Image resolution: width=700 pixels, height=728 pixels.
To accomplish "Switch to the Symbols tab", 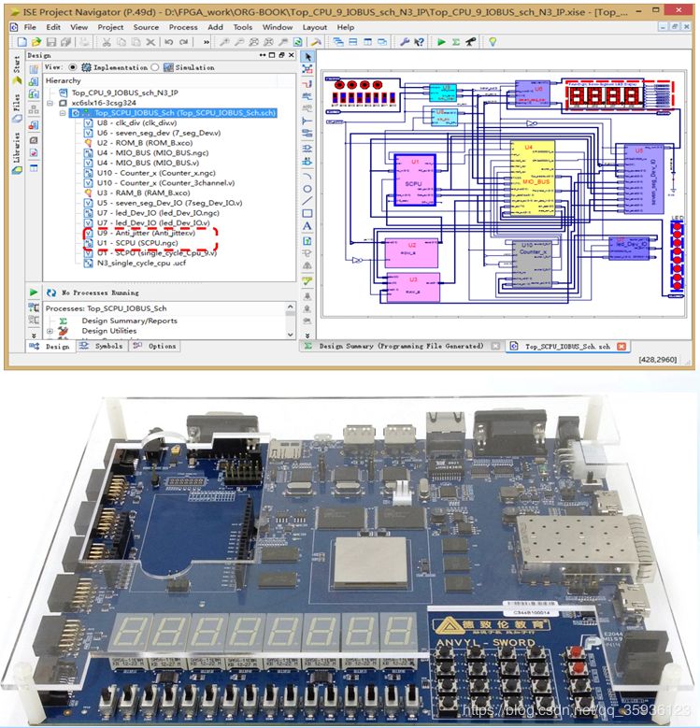I will pyautogui.click(x=103, y=347).
